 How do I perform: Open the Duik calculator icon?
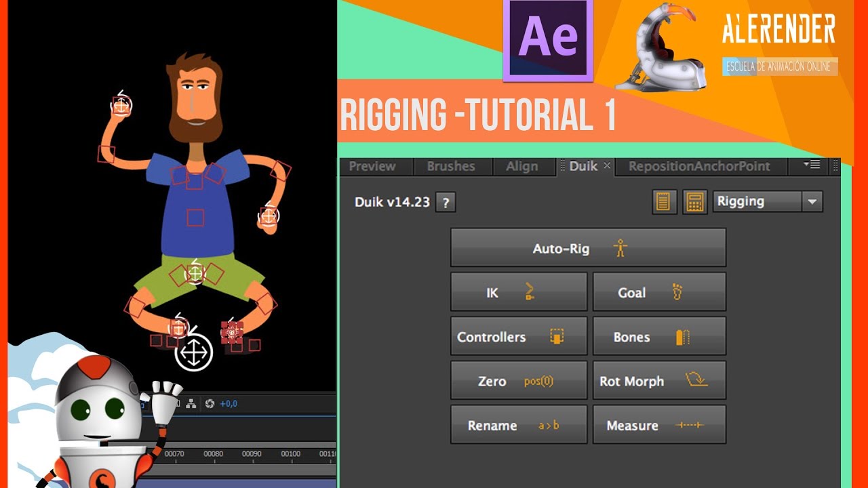[x=694, y=201]
